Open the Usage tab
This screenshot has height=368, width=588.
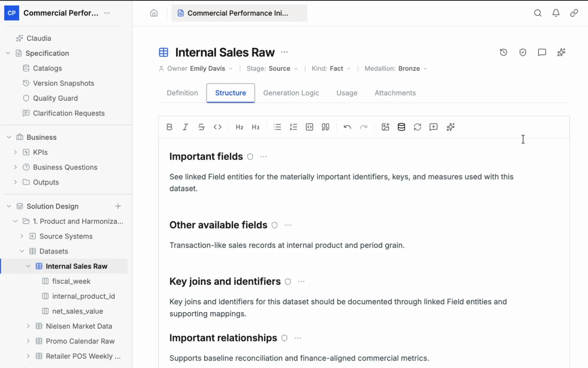click(x=347, y=93)
